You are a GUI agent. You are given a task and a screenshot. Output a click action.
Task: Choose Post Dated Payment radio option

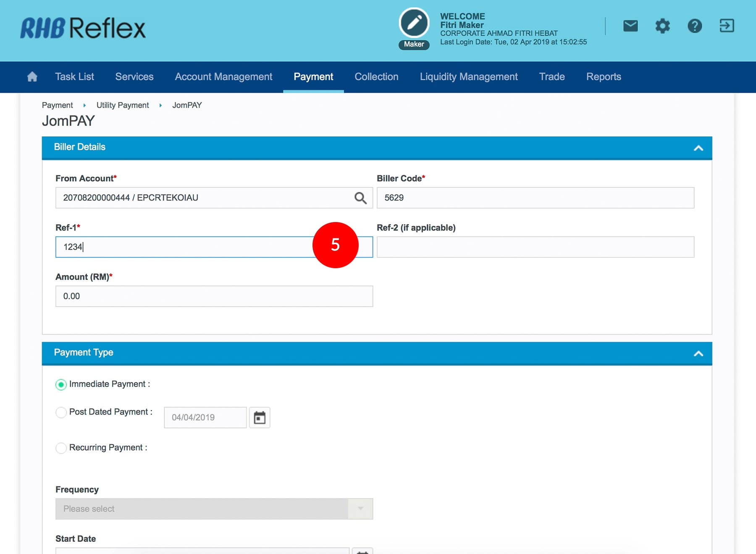(x=61, y=413)
